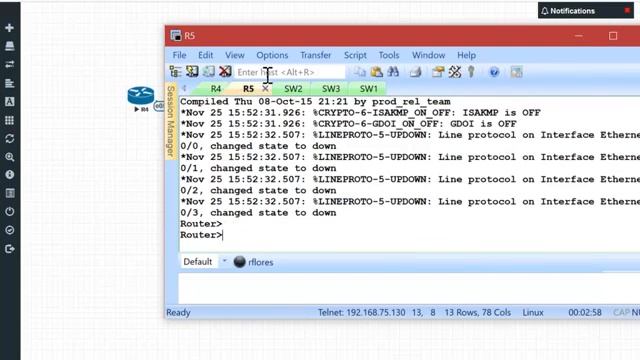Click the Router> prompt in terminal
This screenshot has width=640, height=360.
click(201, 235)
